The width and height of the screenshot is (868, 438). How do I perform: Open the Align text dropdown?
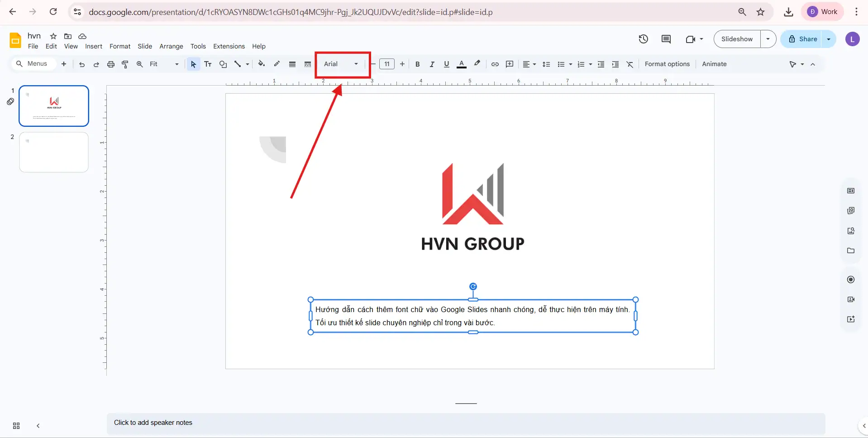529,64
